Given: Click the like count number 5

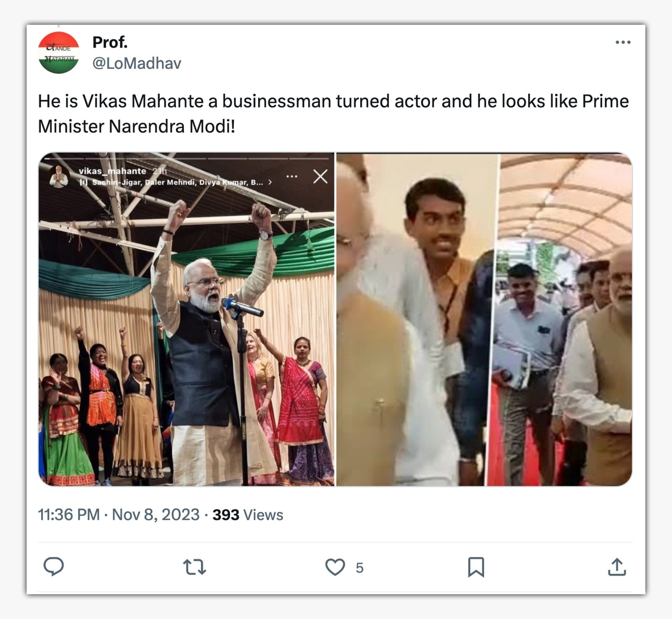Looking at the screenshot, I should tap(360, 568).
